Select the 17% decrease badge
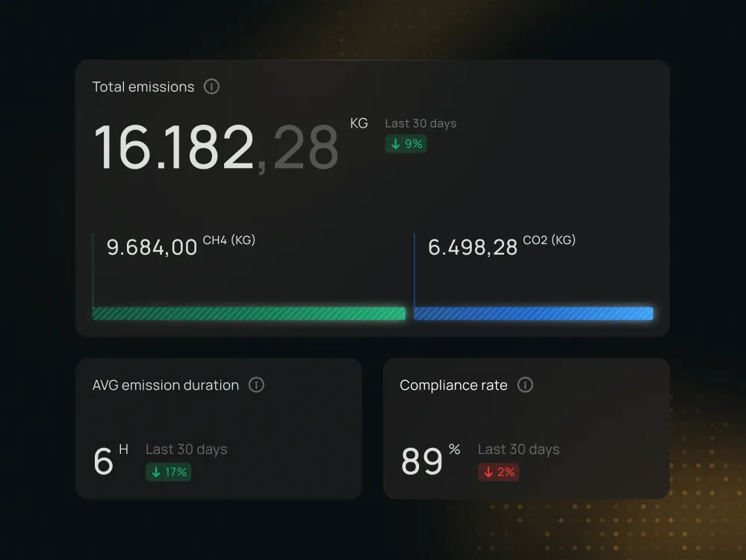The width and height of the screenshot is (746, 560). point(169,472)
